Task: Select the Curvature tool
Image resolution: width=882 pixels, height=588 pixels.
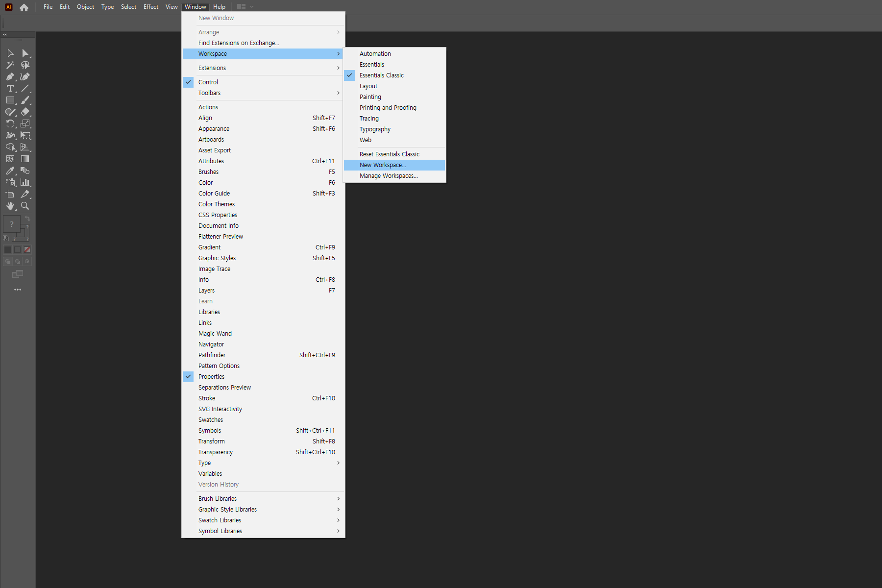Action: 25,76
